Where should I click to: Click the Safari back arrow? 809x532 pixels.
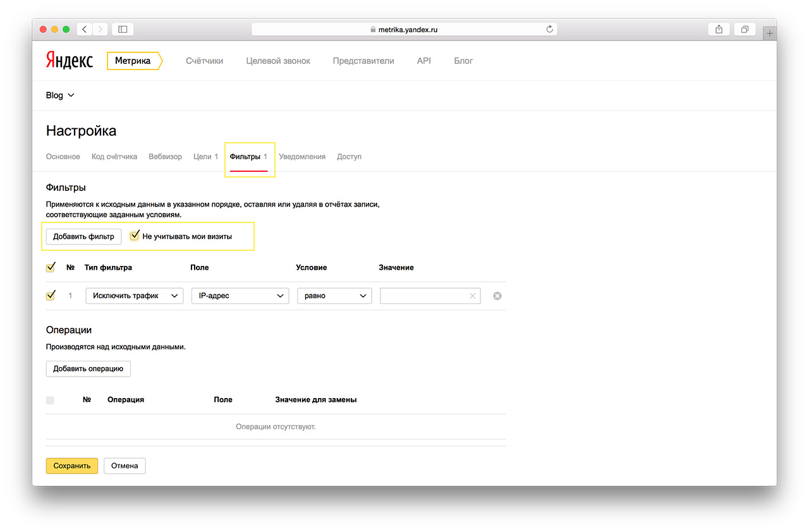(x=85, y=29)
